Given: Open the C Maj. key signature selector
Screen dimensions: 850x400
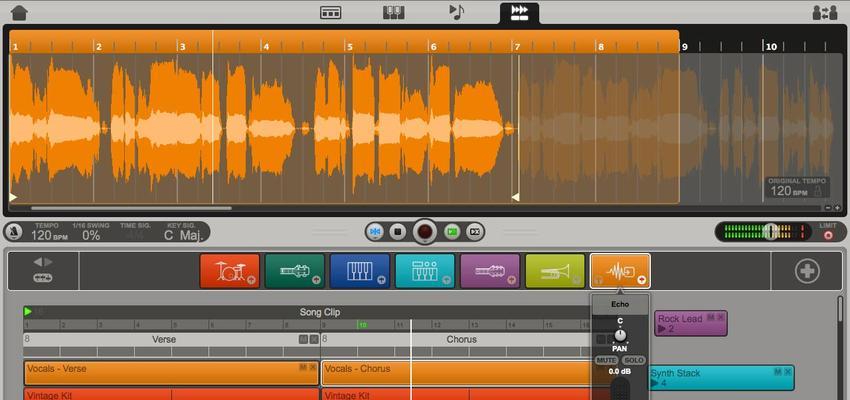Looking at the screenshot, I should click(x=184, y=235).
